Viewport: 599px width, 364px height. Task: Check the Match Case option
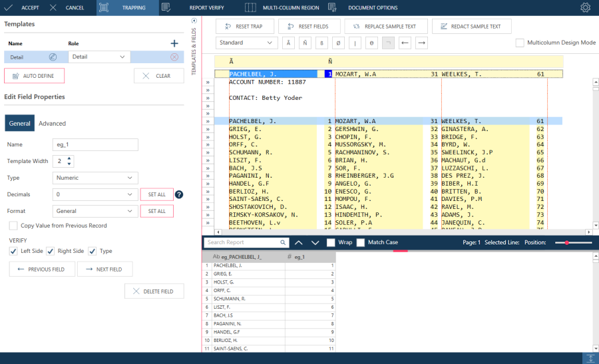click(x=361, y=243)
